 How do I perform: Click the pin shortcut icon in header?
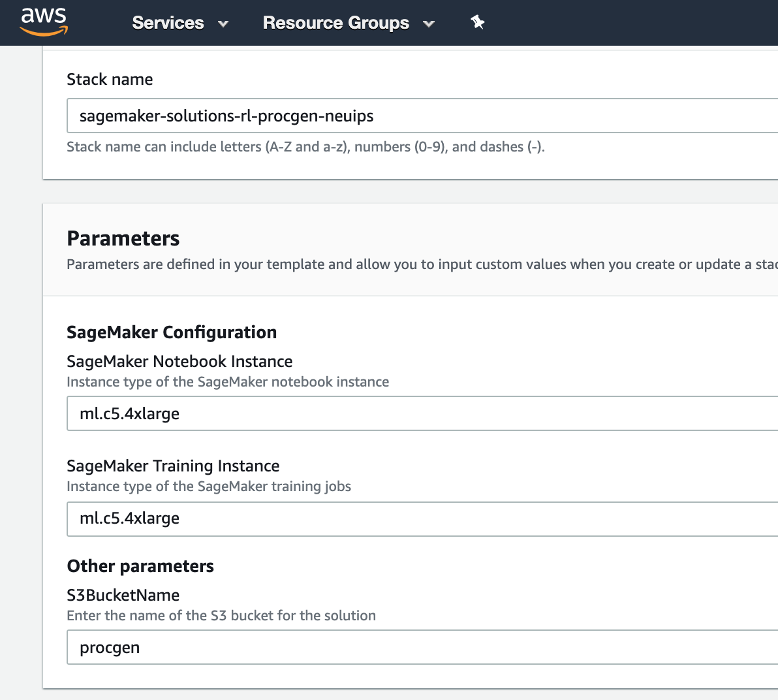(x=477, y=22)
